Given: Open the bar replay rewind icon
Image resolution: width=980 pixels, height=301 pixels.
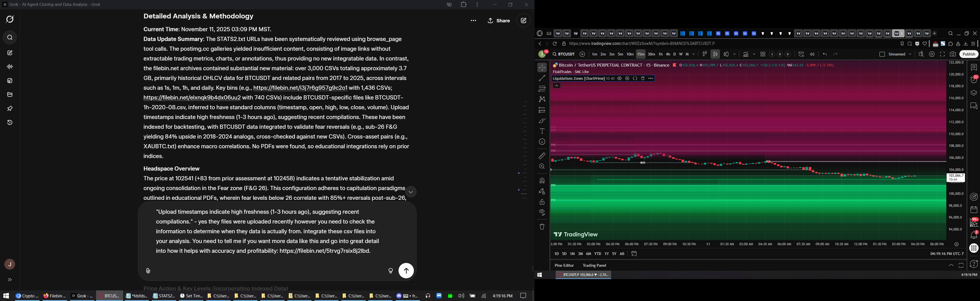Looking at the screenshot, I should 812,54.
